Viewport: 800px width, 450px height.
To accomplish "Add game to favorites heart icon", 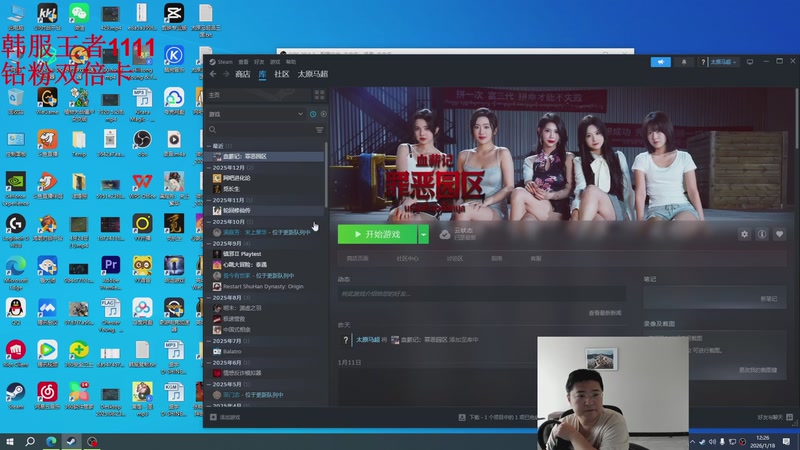I will [779, 234].
